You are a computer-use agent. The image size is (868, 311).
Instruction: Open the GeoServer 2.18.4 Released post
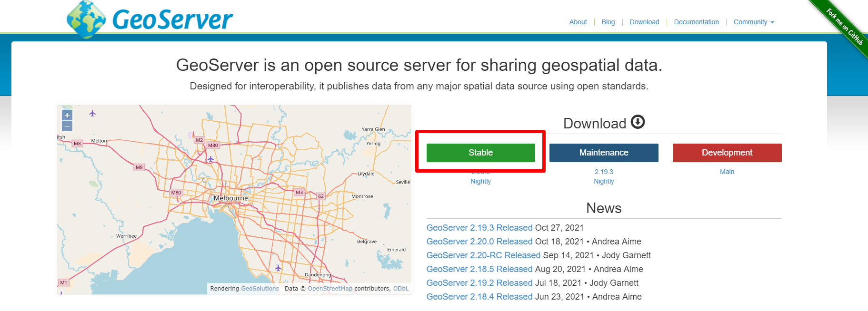click(479, 297)
